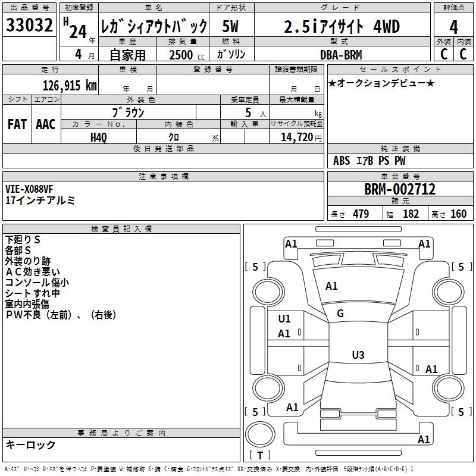The width and height of the screenshot is (476, 476).
Task: Select seating capacity 5 人
Action: click(x=256, y=113)
